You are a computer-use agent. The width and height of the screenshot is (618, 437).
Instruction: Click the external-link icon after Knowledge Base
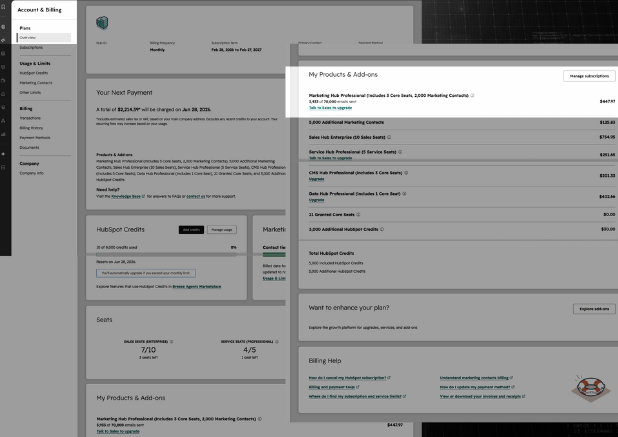pyautogui.click(x=143, y=196)
